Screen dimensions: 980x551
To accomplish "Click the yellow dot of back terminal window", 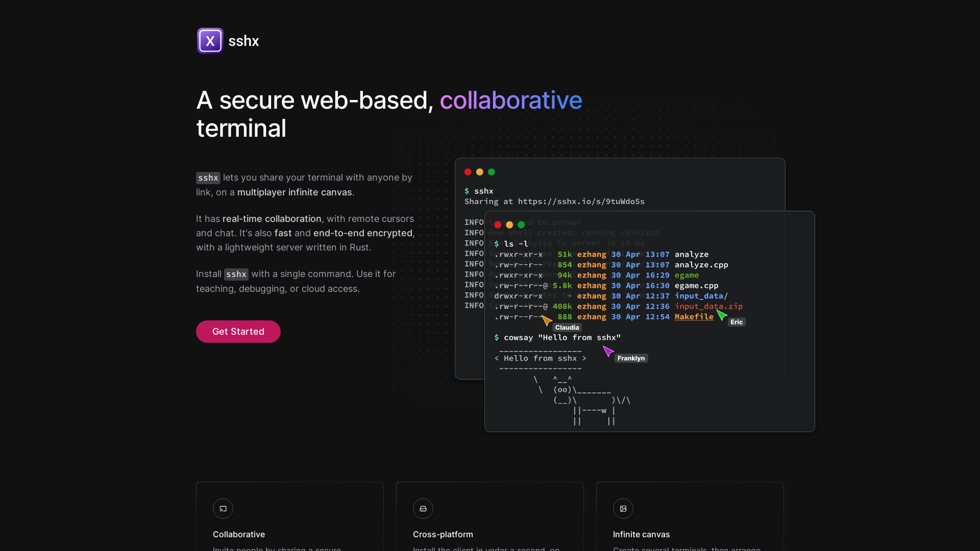I will [480, 172].
